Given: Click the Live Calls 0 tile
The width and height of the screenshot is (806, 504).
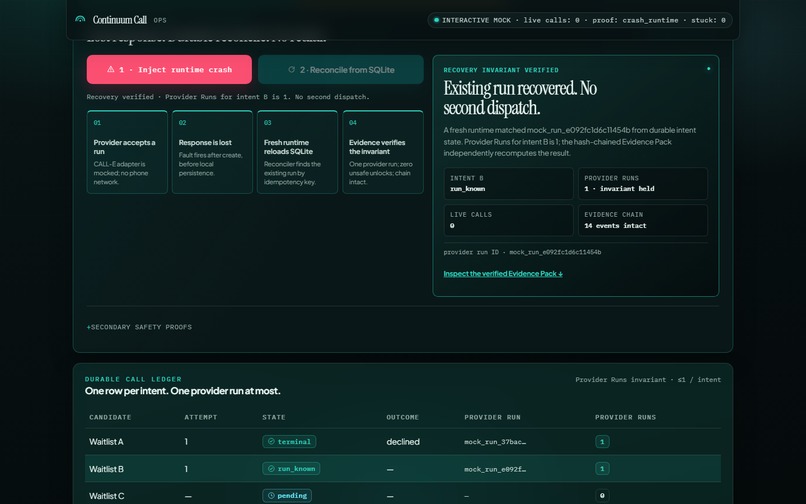Looking at the screenshot, I should click(x=508, y=220).
